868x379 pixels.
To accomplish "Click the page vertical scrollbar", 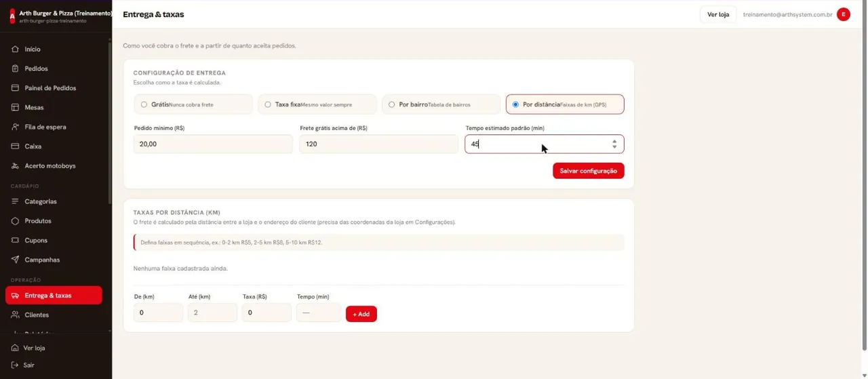I will (x=865, y=176).
